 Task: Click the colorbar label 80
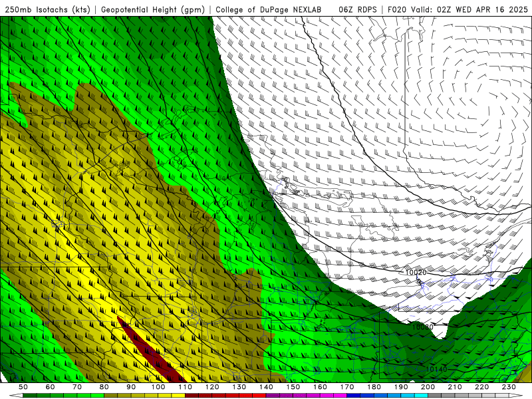(x=104, y=387)
